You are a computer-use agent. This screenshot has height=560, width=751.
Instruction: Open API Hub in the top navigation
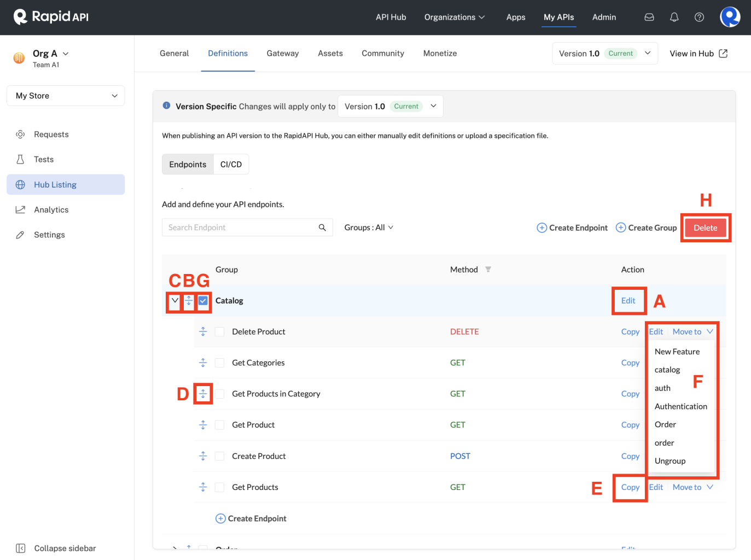pos(391,17)
